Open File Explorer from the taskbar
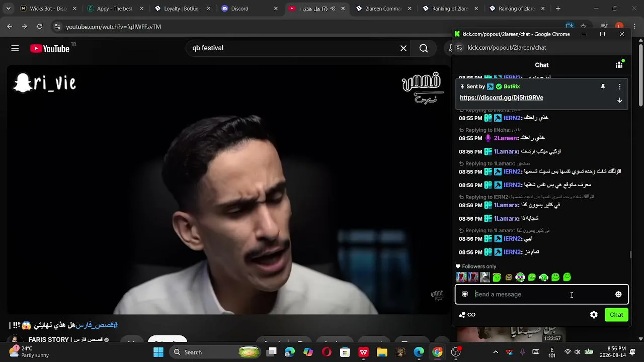This screenshot has height=362, width=644. pos(382,352)
